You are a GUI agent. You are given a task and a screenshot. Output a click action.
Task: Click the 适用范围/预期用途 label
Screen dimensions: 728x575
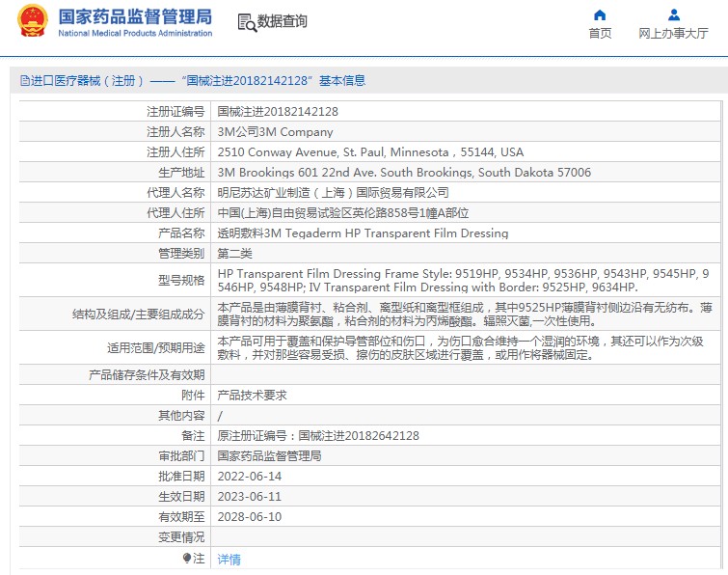point(156,348)
